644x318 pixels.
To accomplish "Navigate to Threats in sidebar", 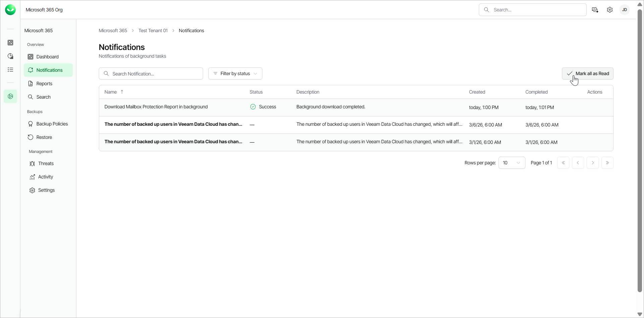I will pyautogui.click(x=46, y=163).
